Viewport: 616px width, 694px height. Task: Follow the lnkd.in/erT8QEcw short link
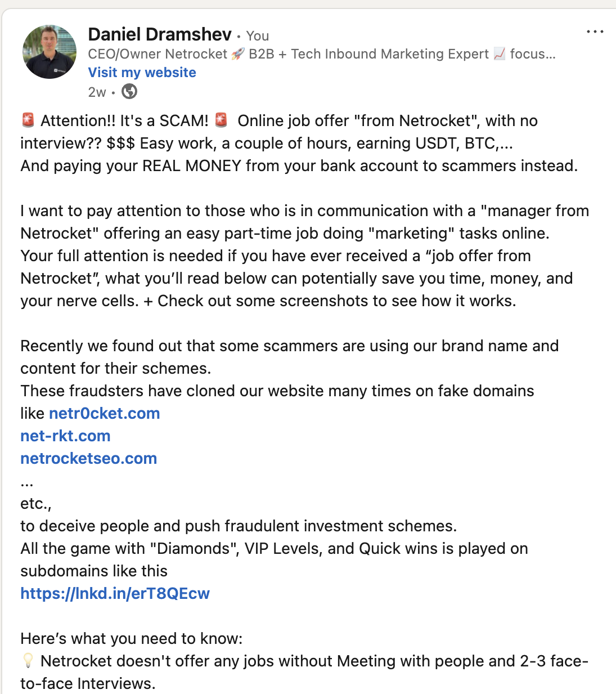tap(115, 593)
